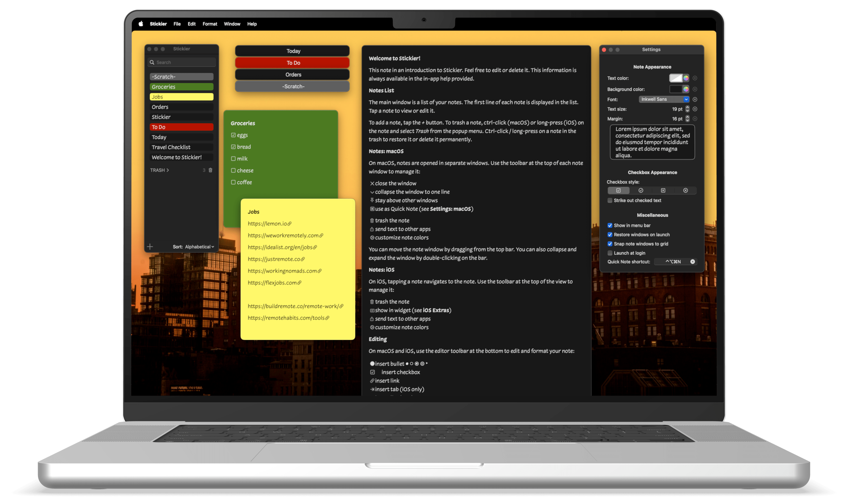848x504 pixels.
Task: Click the collapsed gray -Scratch- note bar
Action: [292, 86]
